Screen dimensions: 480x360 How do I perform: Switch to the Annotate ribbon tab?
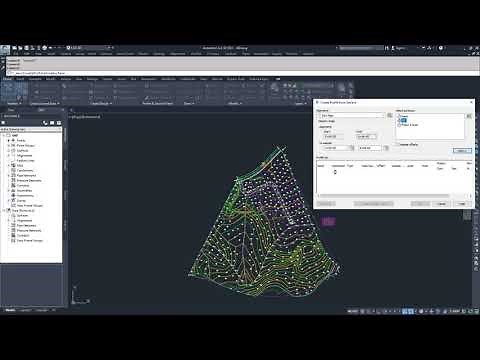point(35,79)
